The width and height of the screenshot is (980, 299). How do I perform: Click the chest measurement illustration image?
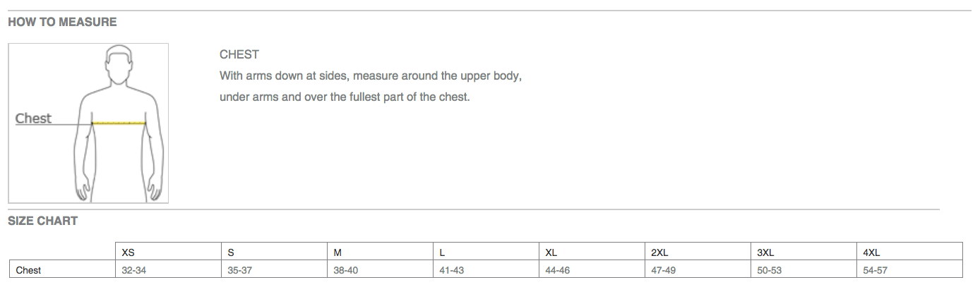[88, 123]
